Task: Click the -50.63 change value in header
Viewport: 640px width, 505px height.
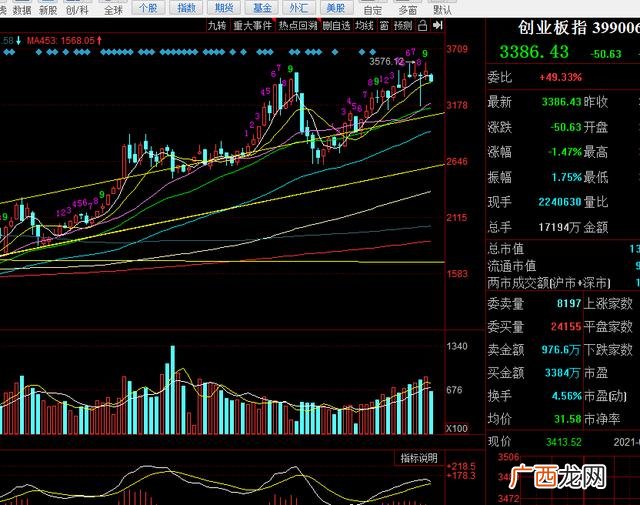Action: pos(606,54)
